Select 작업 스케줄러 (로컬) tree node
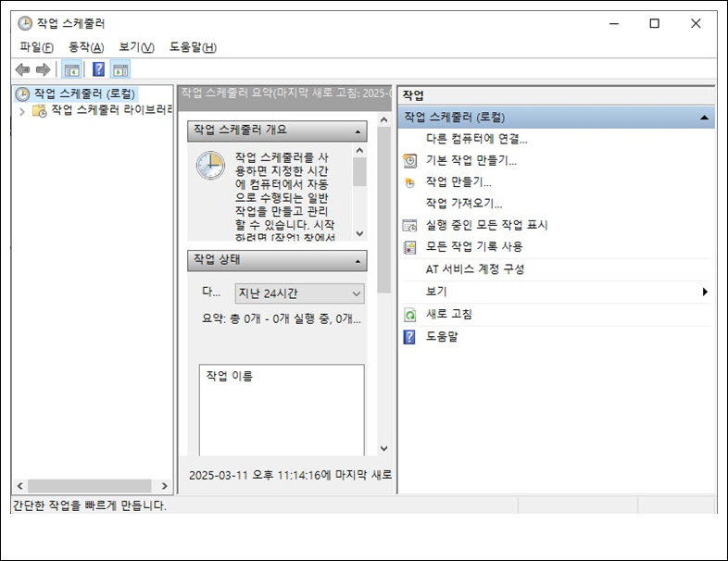Viewport: 728px width, 561px height. pyautogui.click(x=84, y=93)
